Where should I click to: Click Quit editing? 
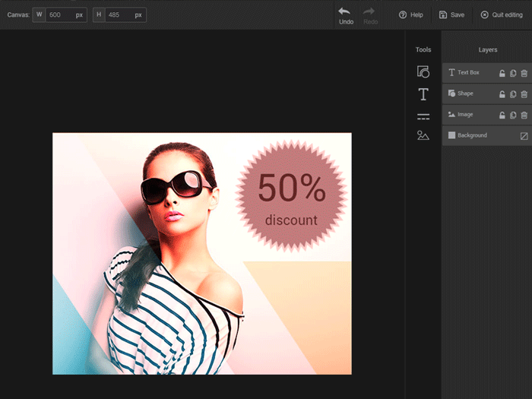[502, 14]
